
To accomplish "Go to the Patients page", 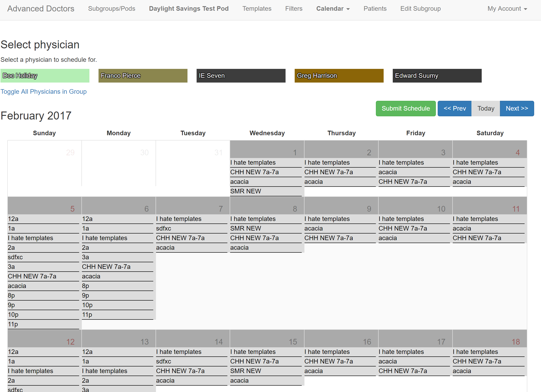I will [375, 9].
